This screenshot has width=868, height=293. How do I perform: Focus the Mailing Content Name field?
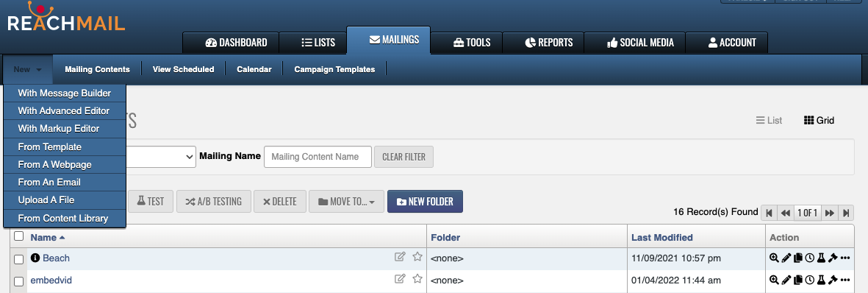point(318,157)
